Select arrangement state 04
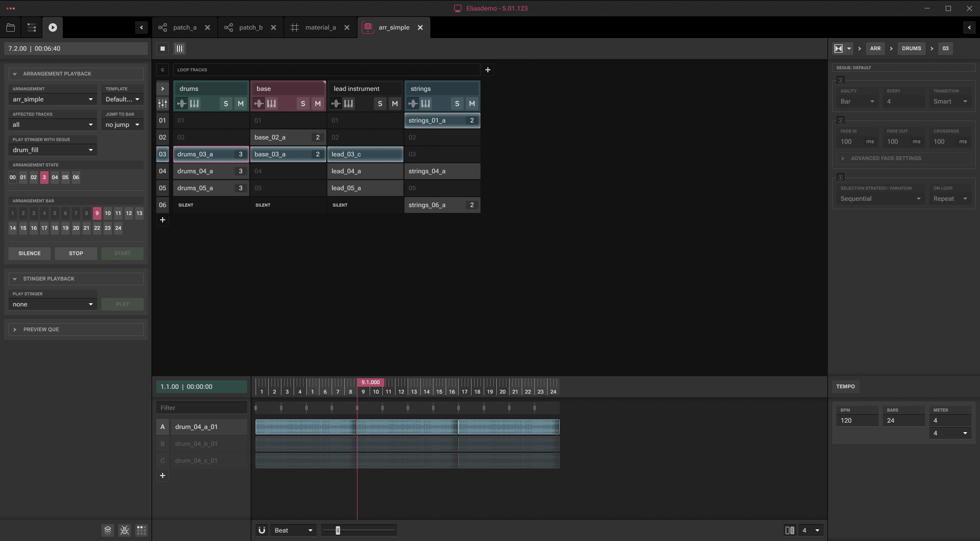 (55, 178)
